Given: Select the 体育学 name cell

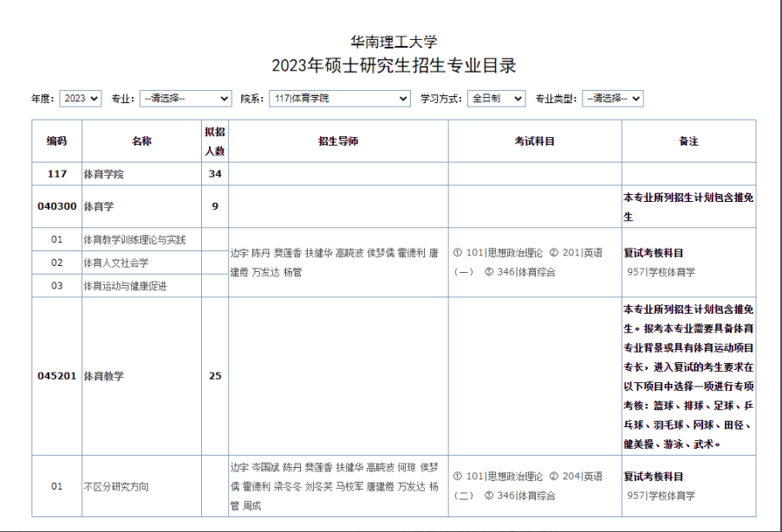Looking at the screenshot, I should tap(141, 206).
